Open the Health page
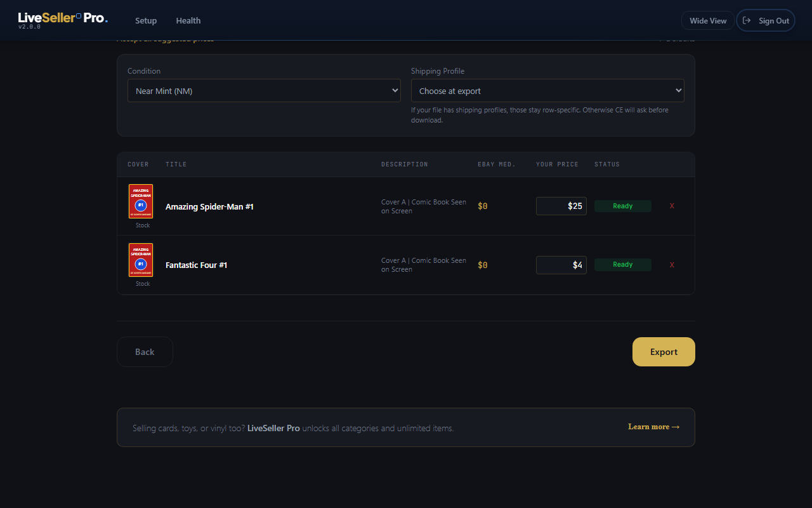 [188, 20]
